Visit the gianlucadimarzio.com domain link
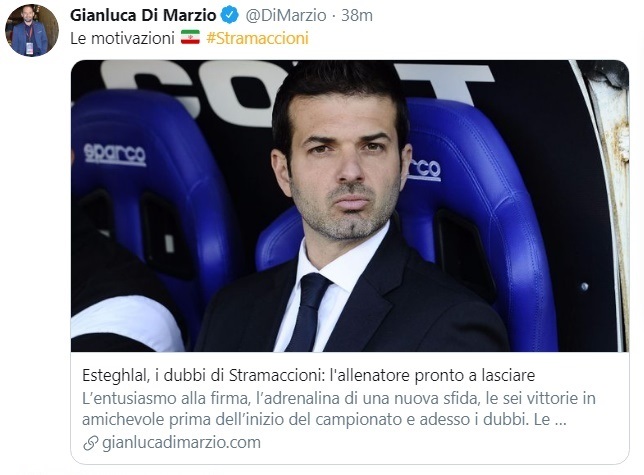This screenshot has height=475, width=644. point(181,443)
